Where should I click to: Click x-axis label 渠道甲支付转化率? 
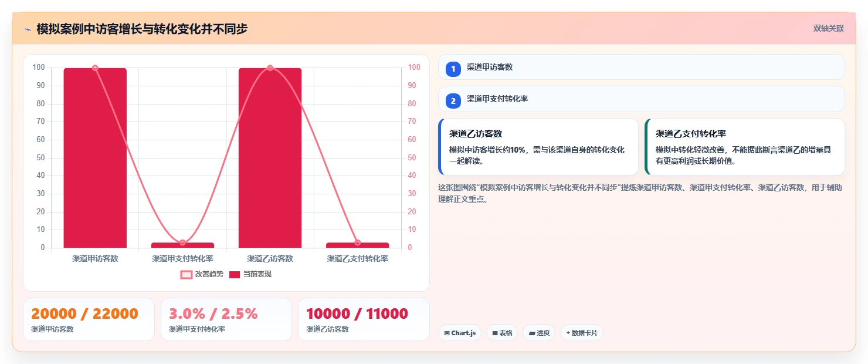(182, 258)
